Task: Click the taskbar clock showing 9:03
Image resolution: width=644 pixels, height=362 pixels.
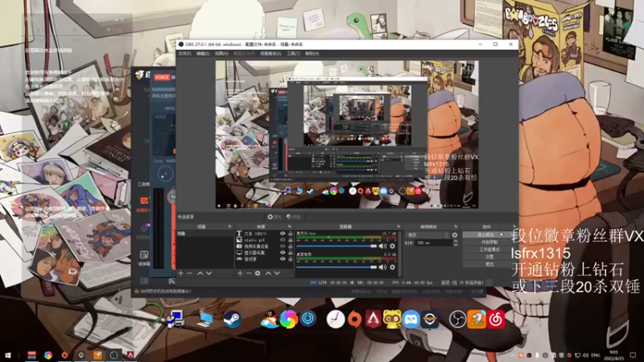Action: 613,356
